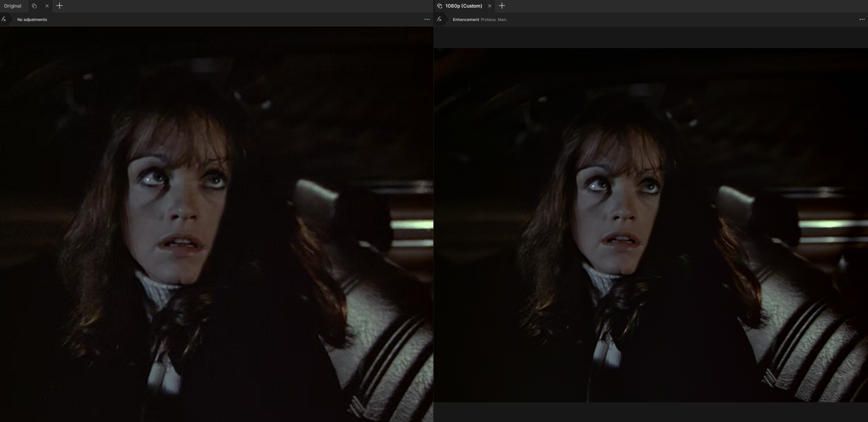868x422 pixels.
Task: Open the right pane more options menu
Action: [x=862, y=20]
